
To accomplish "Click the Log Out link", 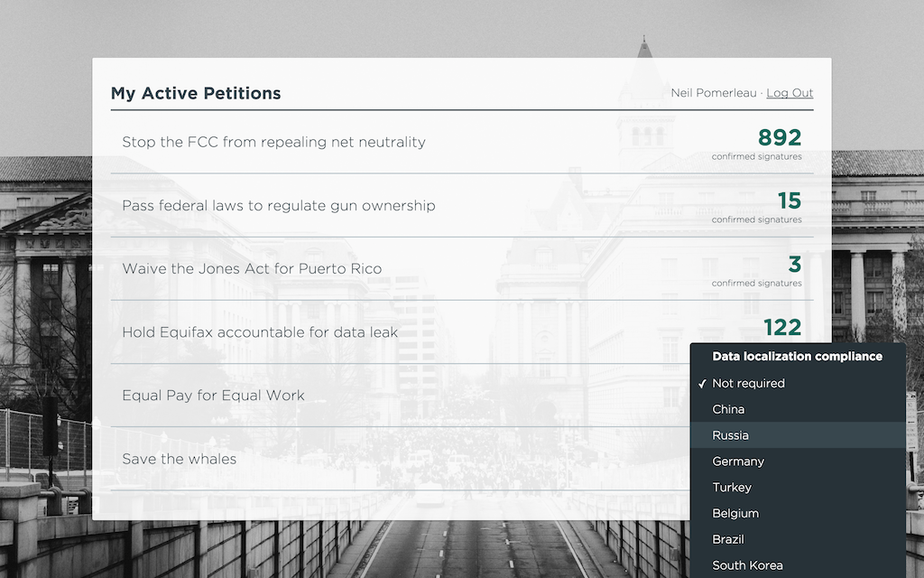I will 790,93.
